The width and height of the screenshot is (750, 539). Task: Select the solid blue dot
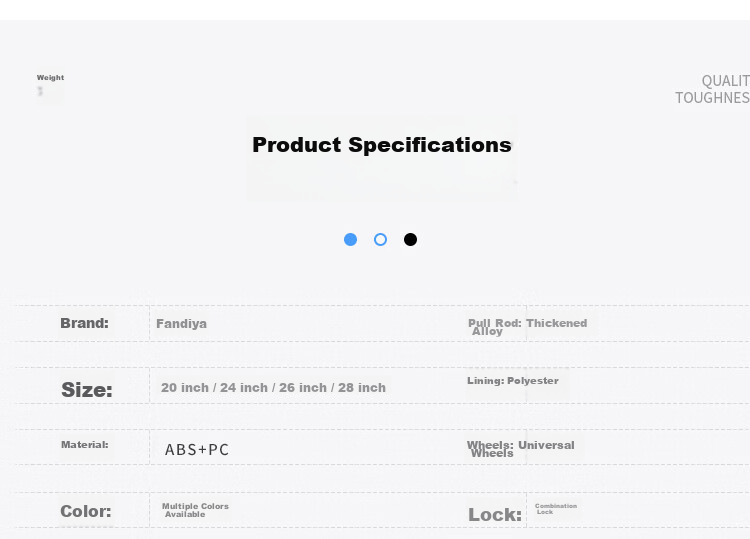point(351,240)
